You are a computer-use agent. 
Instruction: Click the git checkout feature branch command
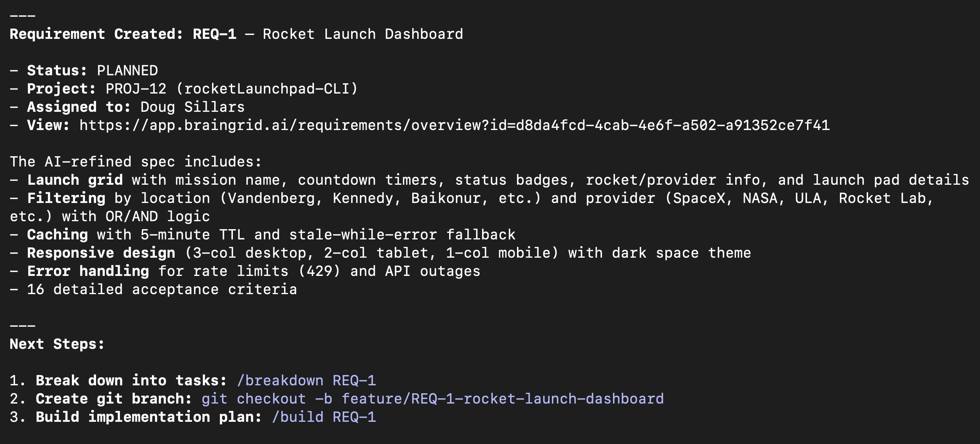[432, 399]
